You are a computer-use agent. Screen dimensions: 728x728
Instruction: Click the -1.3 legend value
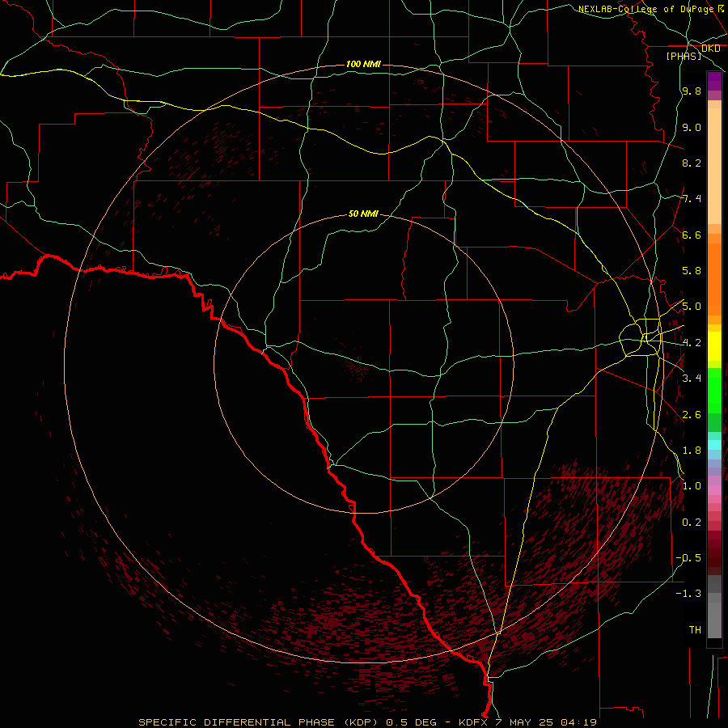click(688, 594)
